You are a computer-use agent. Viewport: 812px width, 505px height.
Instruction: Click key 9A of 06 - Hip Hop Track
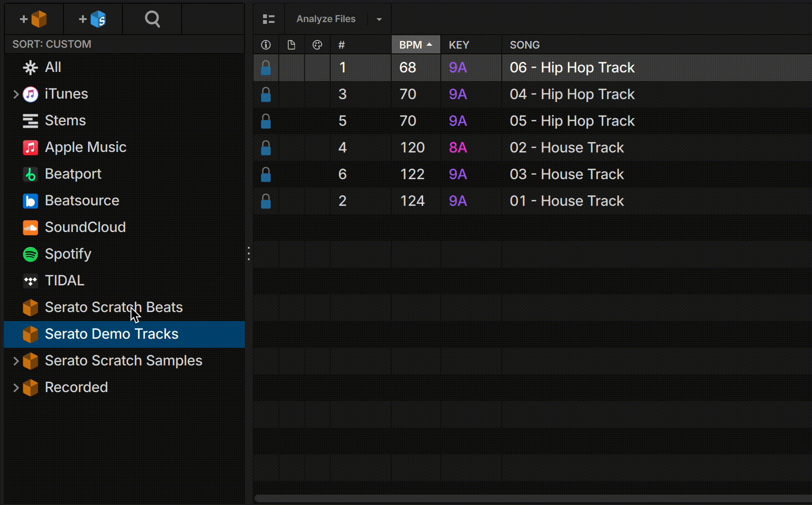pos(458,68)
